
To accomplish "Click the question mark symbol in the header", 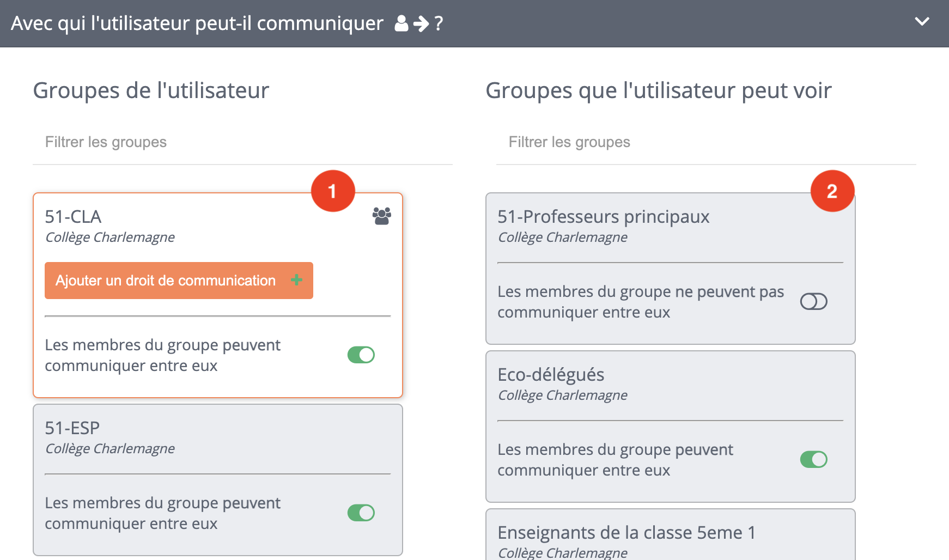I will 437,23.
